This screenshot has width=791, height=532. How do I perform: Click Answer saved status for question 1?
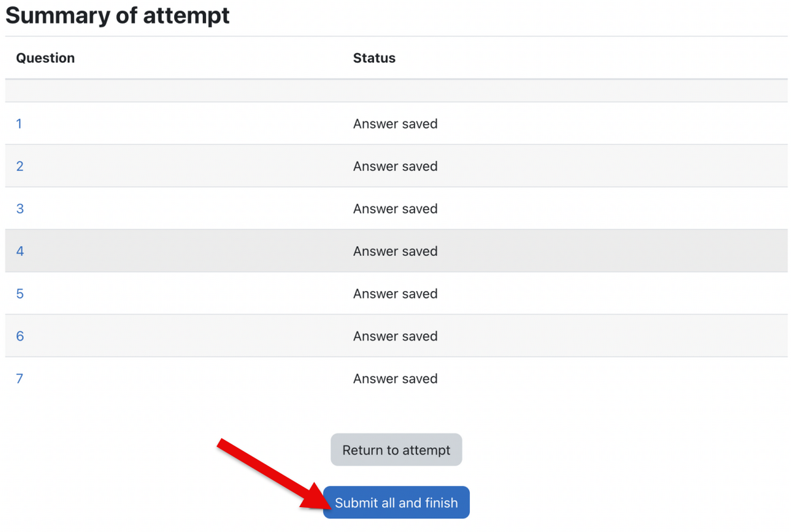pyautogui.click(x=395, y=124)
